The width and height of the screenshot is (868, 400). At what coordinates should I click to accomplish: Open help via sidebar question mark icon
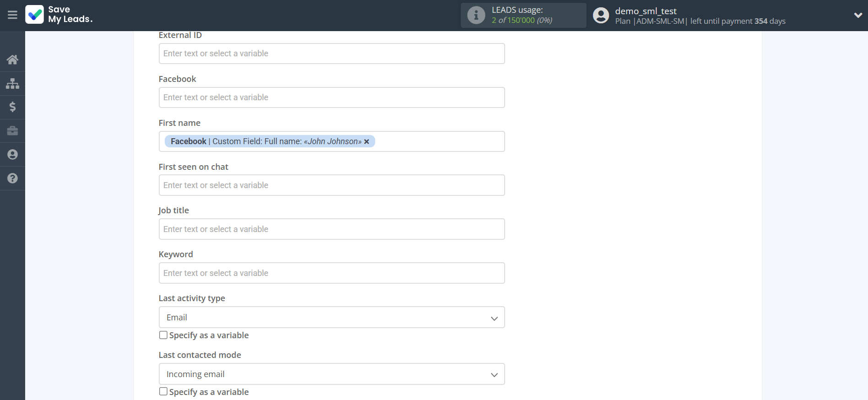[x=12, y=178]
